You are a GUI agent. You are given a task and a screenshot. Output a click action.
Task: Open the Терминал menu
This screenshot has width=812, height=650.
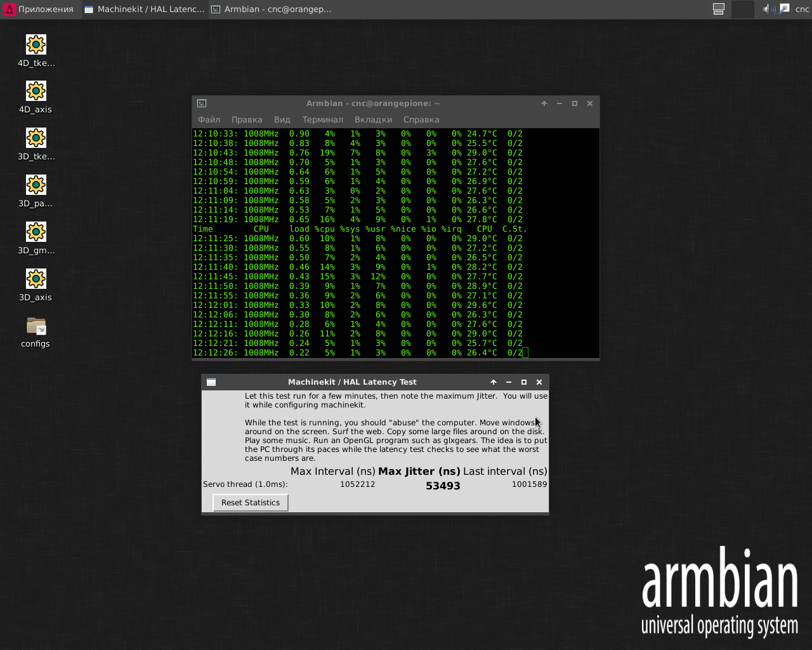323,119
